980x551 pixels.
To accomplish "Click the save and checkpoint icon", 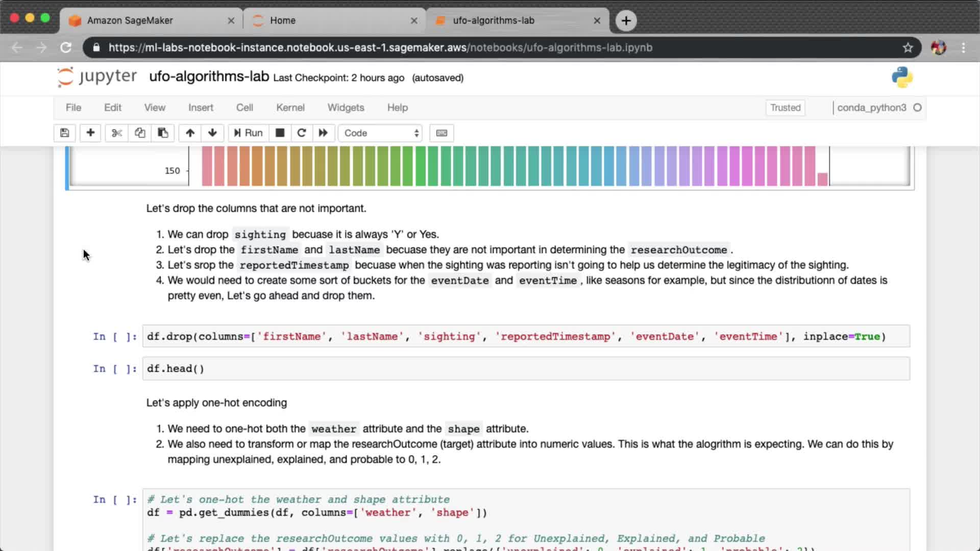I will 64,133.
